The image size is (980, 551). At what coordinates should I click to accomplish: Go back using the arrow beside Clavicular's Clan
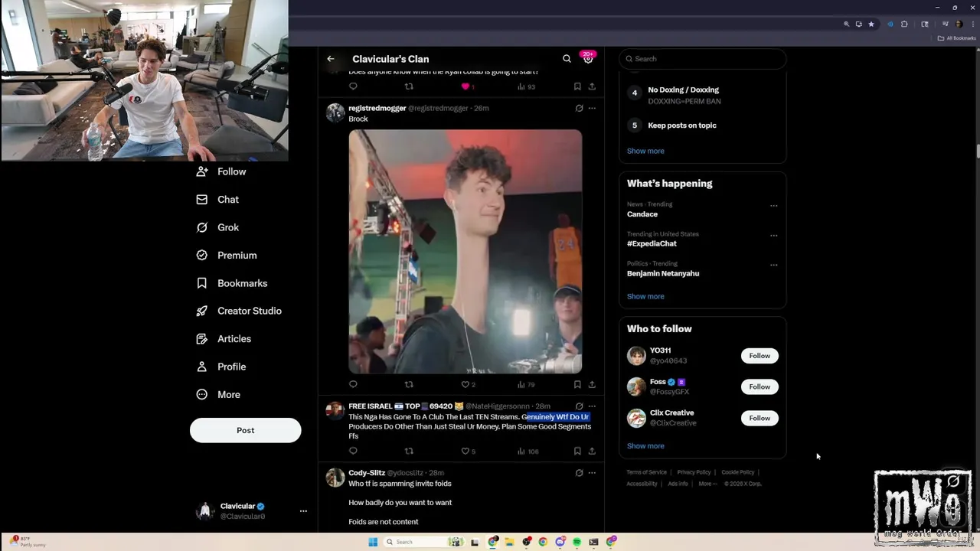pos(331,59)
